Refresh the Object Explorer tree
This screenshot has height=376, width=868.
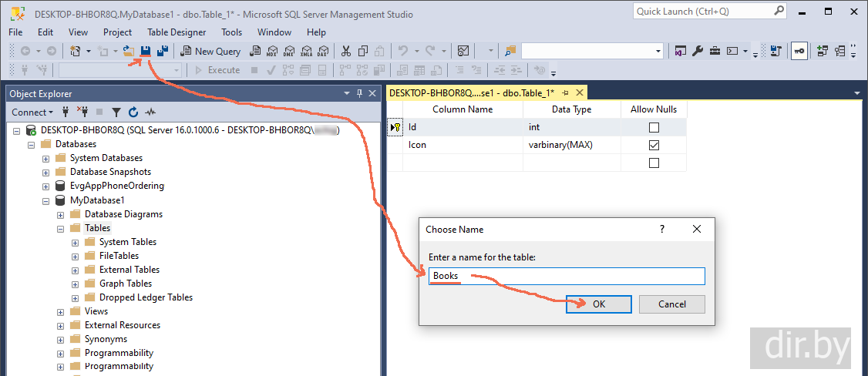pyautogui.click(x=133, y=112)
